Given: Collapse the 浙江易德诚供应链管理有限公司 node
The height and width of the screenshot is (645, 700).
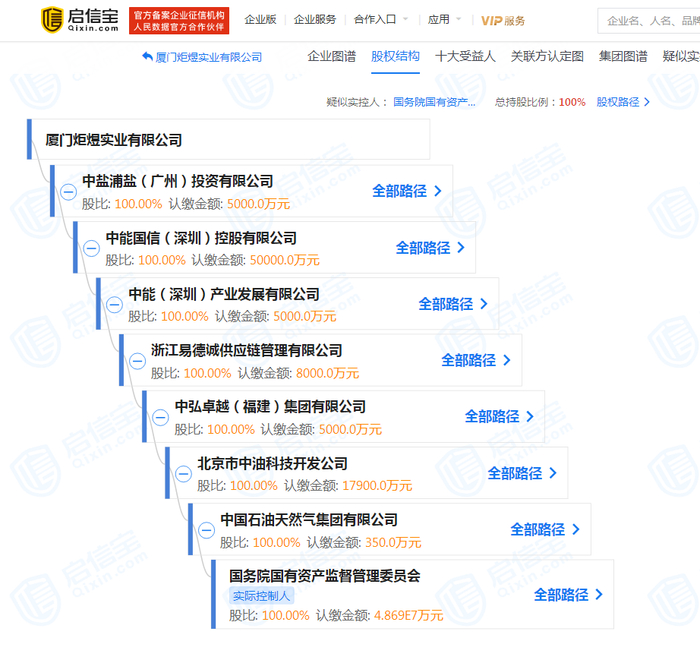Looking at the screenshot, I should (138, 361).
